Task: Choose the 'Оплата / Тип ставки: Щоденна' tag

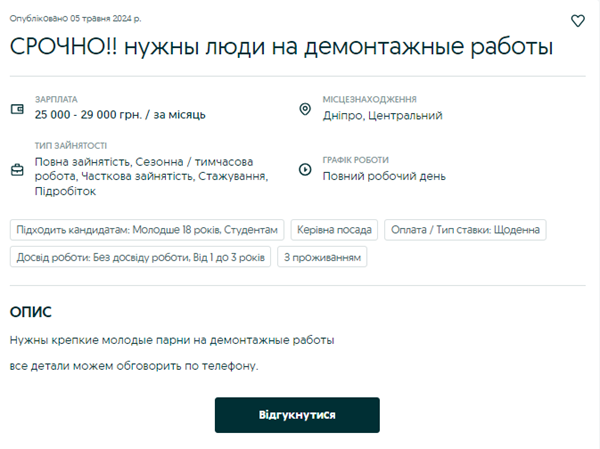Action: pyautogui.click(x=465, y=229)
